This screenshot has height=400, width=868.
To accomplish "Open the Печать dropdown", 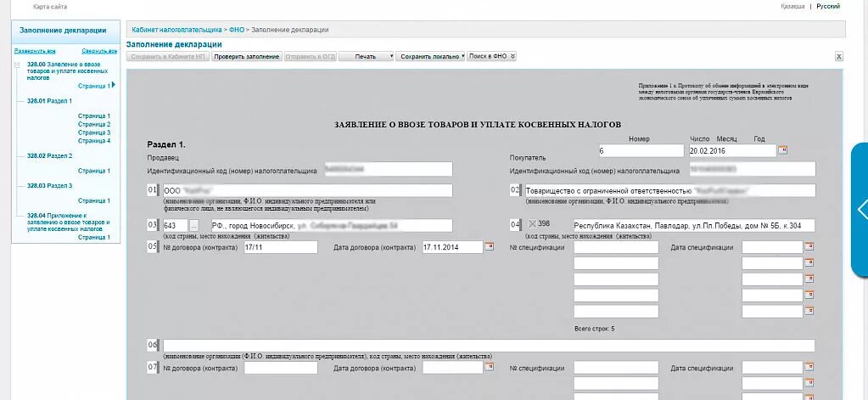I will (366, 57).
